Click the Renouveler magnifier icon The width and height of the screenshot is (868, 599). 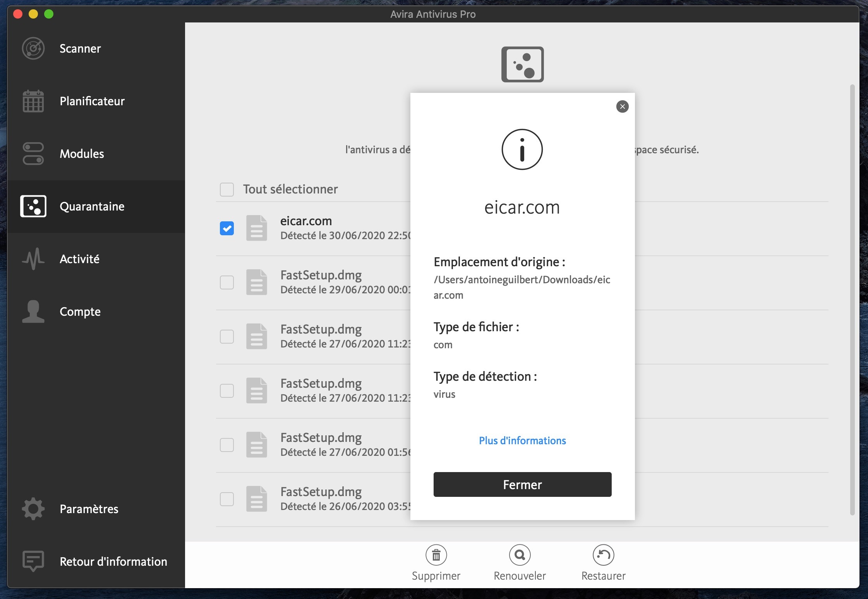pos(520,555)
